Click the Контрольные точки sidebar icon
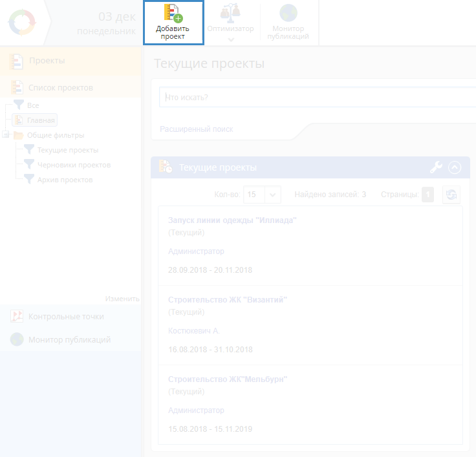 [17, 316]
